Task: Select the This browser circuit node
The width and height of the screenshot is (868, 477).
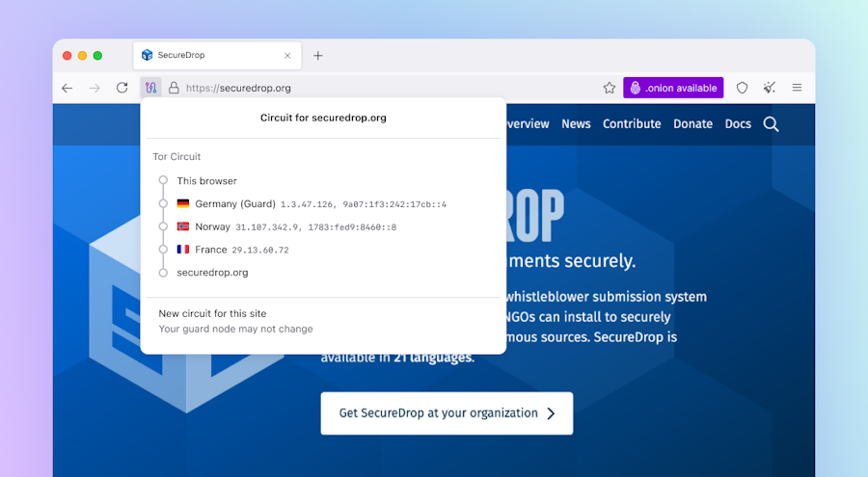Action: coord(206,181)
